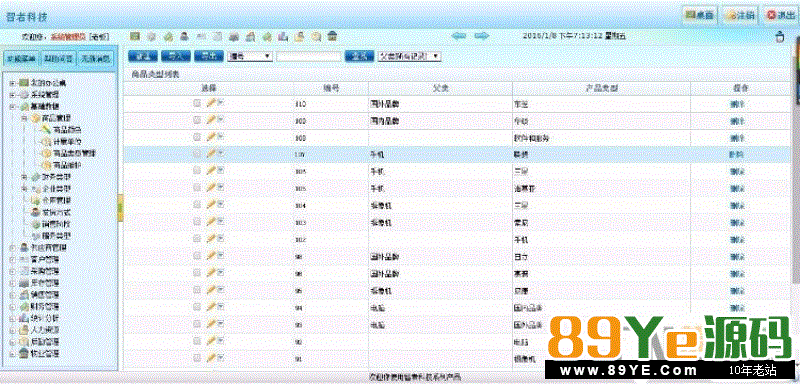Open the magnifier document icon in top toolbar
The height and width of the screenshot is (384, 800).
316,36
